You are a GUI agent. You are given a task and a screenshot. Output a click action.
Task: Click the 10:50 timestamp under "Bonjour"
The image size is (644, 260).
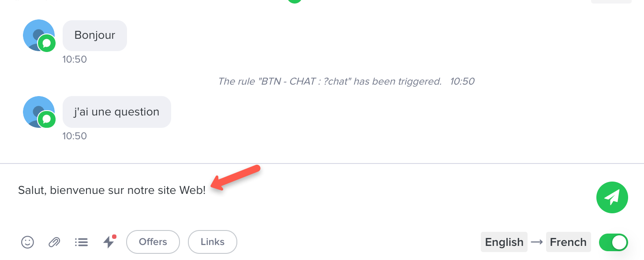pyautogui.click(x=75, y=59)
